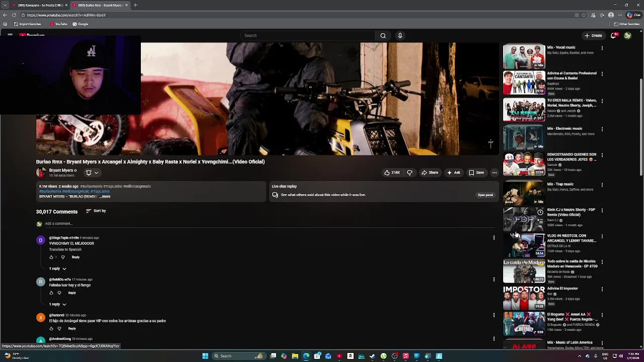Open the Import favorites bookmark
644x362 pixels.
click(27, 24)
